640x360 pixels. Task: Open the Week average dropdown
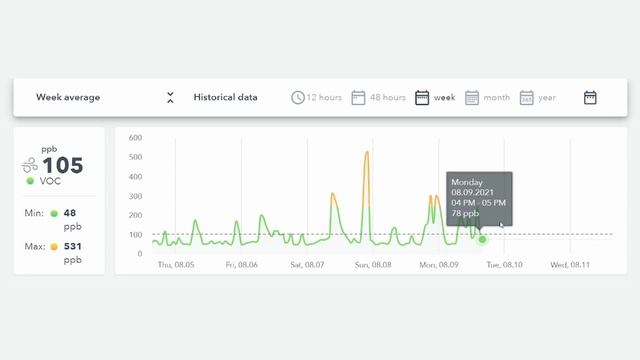coord(105,98)
